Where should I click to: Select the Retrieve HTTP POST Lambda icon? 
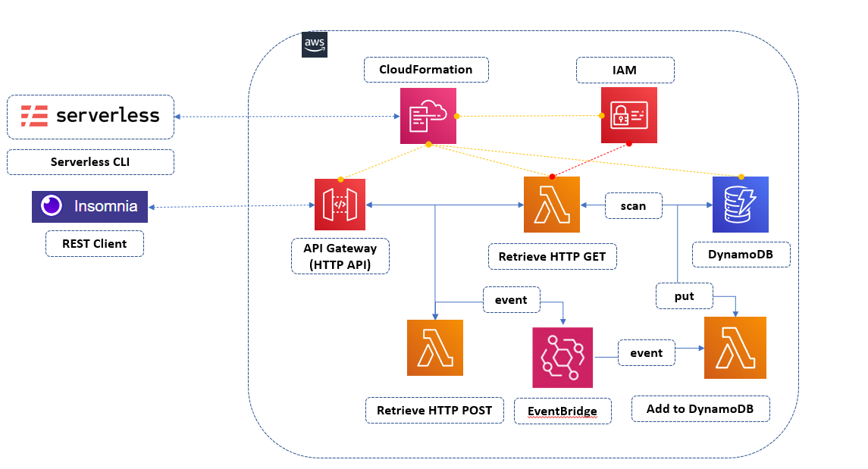tap(434, 347)
